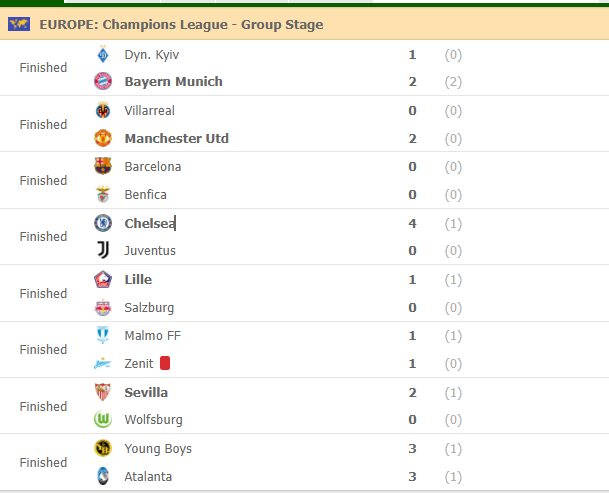Click Chelsea's full-time score of 4
609x493 pixels.
click(412, 223)
